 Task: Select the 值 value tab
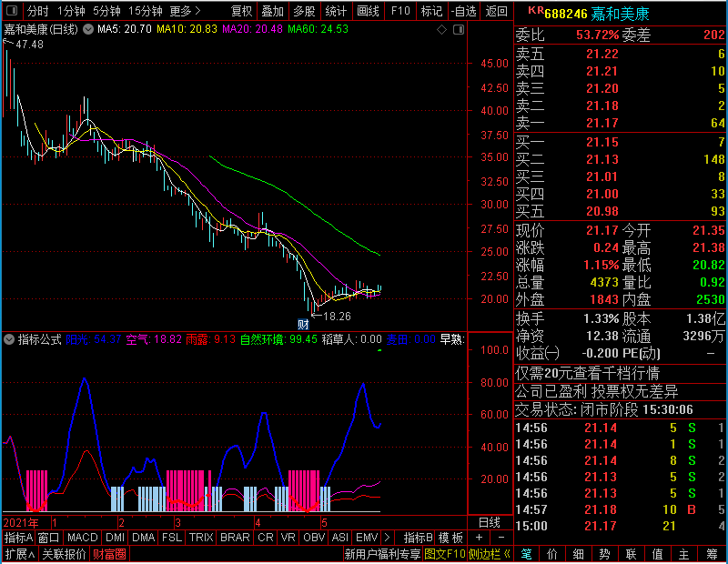pos(657,554)
